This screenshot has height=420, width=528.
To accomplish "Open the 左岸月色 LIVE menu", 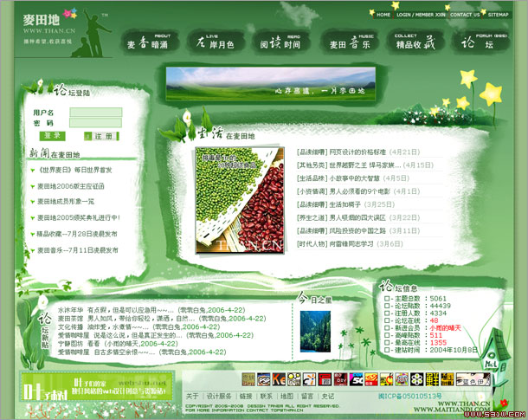I will click(x=216, y=42).
